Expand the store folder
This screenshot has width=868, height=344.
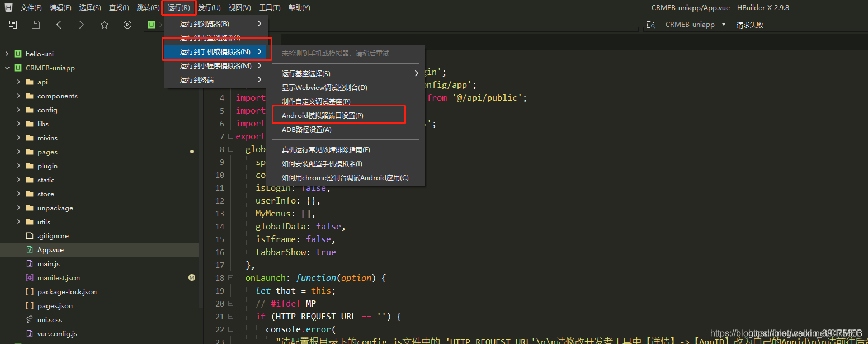click(18, 194)
